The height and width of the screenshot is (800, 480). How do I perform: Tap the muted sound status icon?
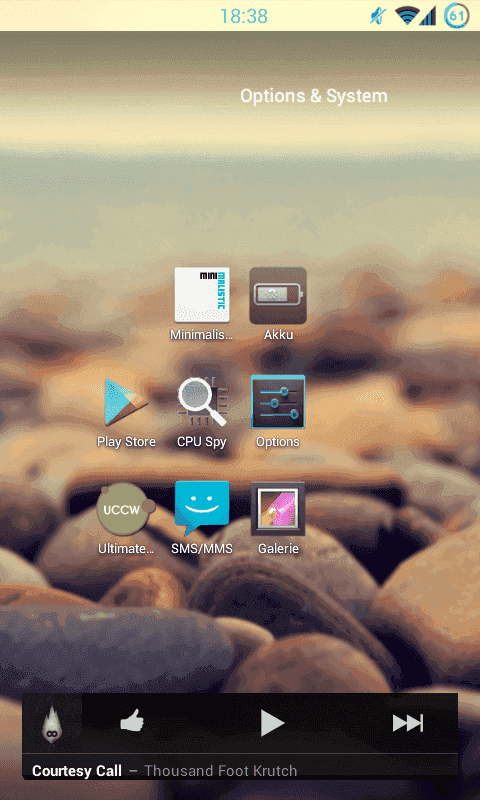click(378, 16)
